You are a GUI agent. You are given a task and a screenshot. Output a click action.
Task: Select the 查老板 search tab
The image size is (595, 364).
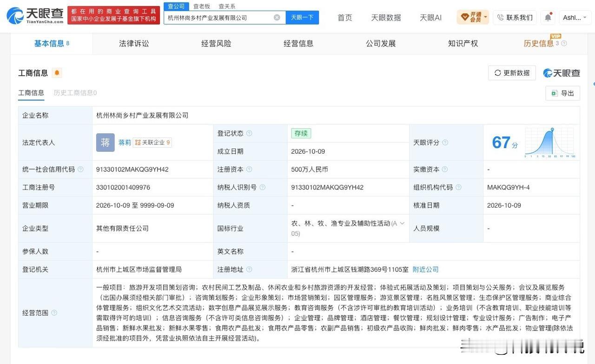(202, 6)
